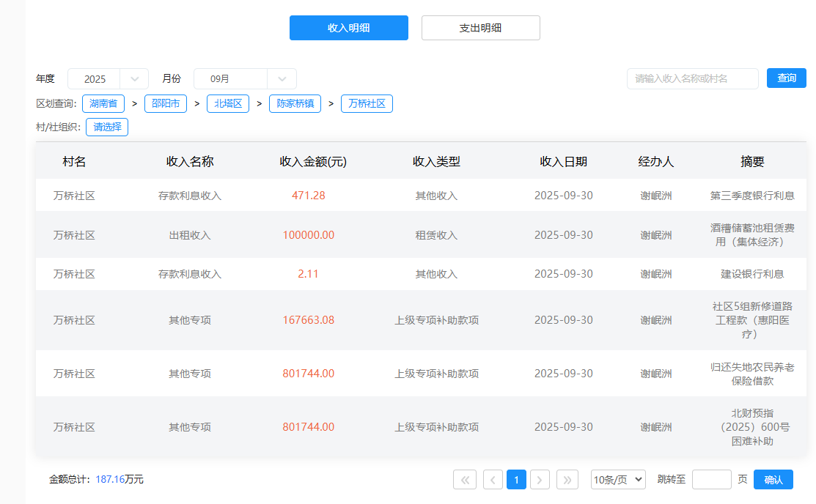The image size is (816, 504).
Task: Open the 10条/页 page size selector
Action: pyautogui.click(x=618, y=480)
